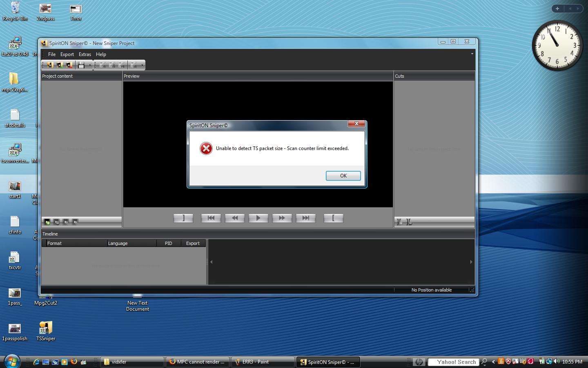Click the second export TS toolbar icon
Image resolution: width=588 pixels, height=368 pixels.
tap(112, 65)
